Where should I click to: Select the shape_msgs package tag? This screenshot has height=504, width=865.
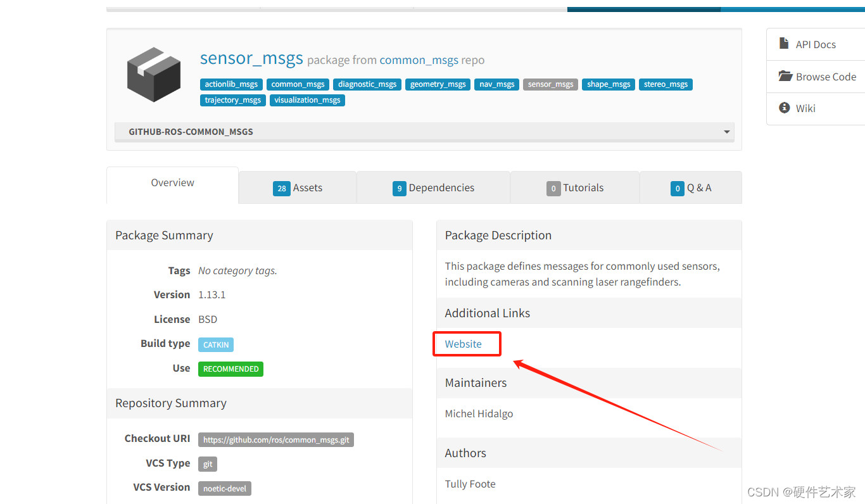609,84
